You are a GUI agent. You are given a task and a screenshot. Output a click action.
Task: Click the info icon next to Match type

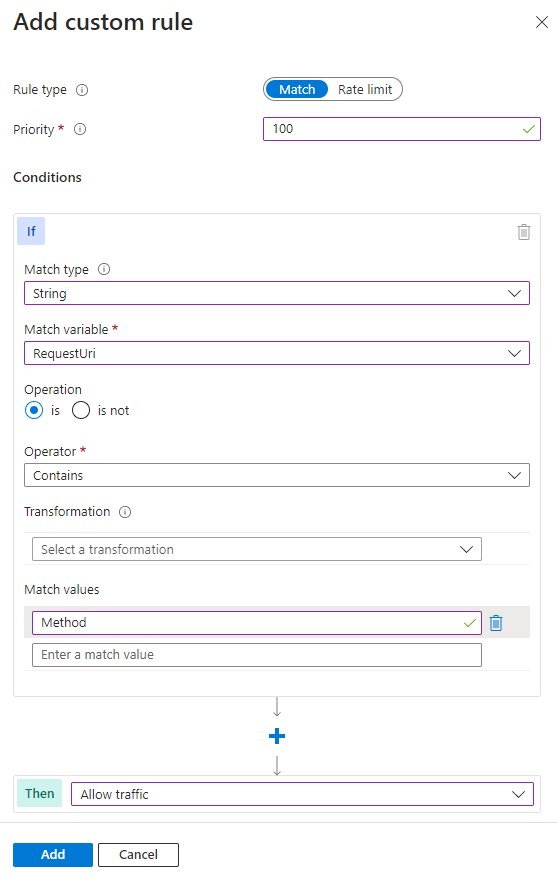coord(104,270)
